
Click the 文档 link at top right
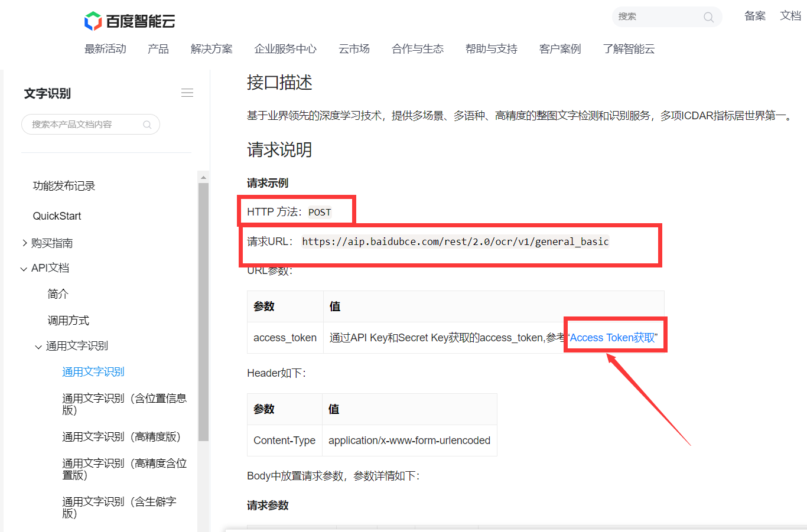click(790, 16)
